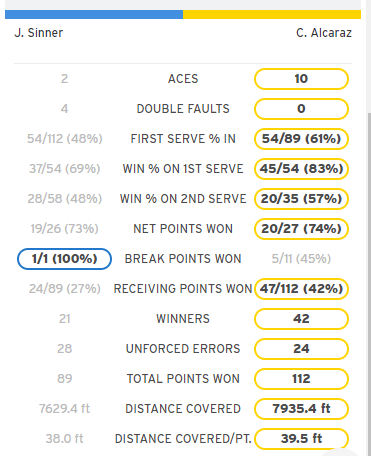Select the 20/35 (57%) second serve pill

tap(301, 199)
